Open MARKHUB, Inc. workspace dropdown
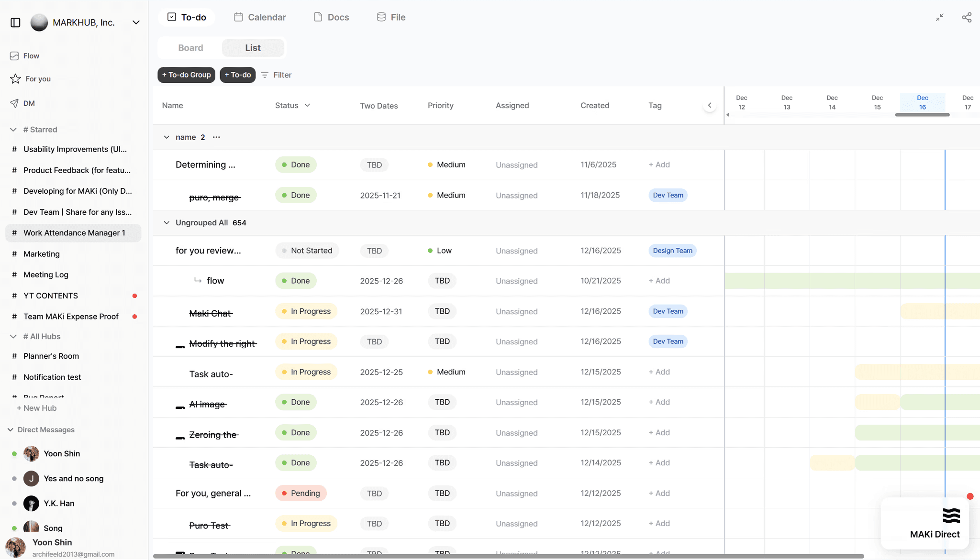 click(x=136, y=22)
